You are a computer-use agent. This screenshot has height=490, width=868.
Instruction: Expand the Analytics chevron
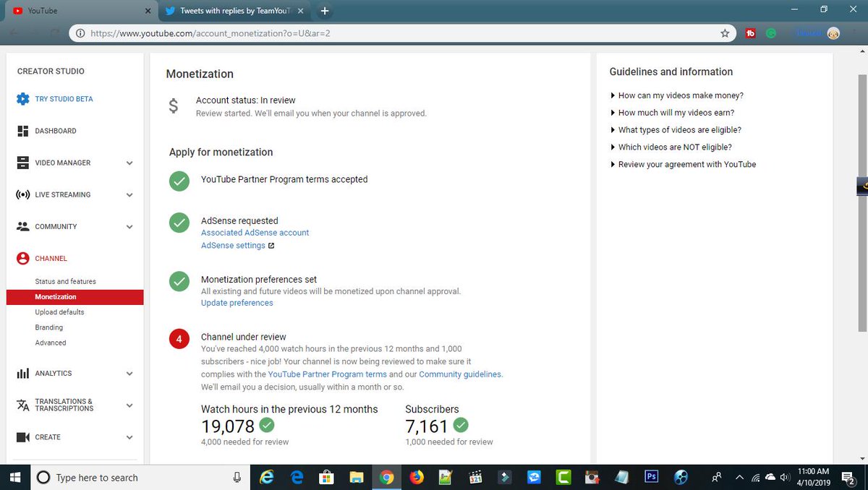[x=129, y=374]
